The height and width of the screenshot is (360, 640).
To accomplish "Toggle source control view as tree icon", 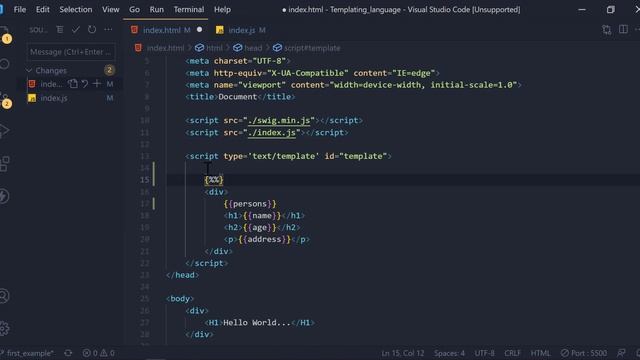I will click(x=60, y=29).
